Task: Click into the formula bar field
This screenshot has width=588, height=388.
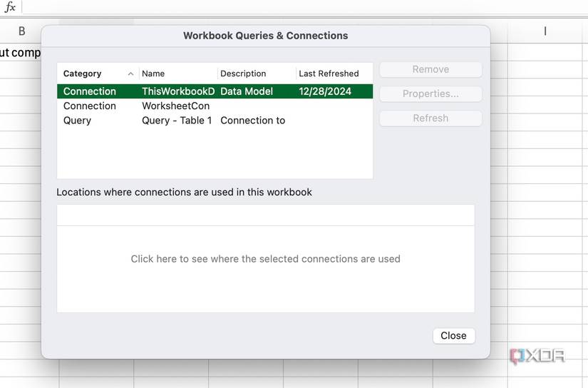Action: point(299,7)
